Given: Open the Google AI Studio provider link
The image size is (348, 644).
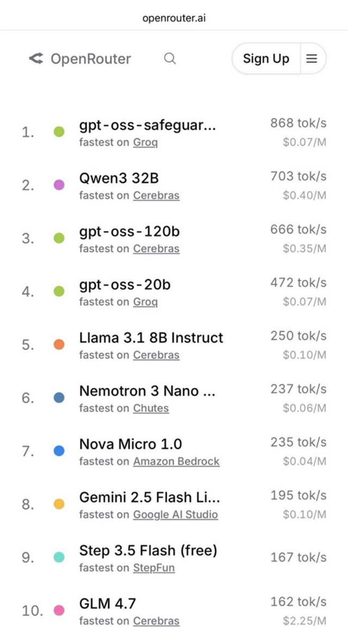Looking at the screenshot, I should pyautogui.click(x=175, y=514).
